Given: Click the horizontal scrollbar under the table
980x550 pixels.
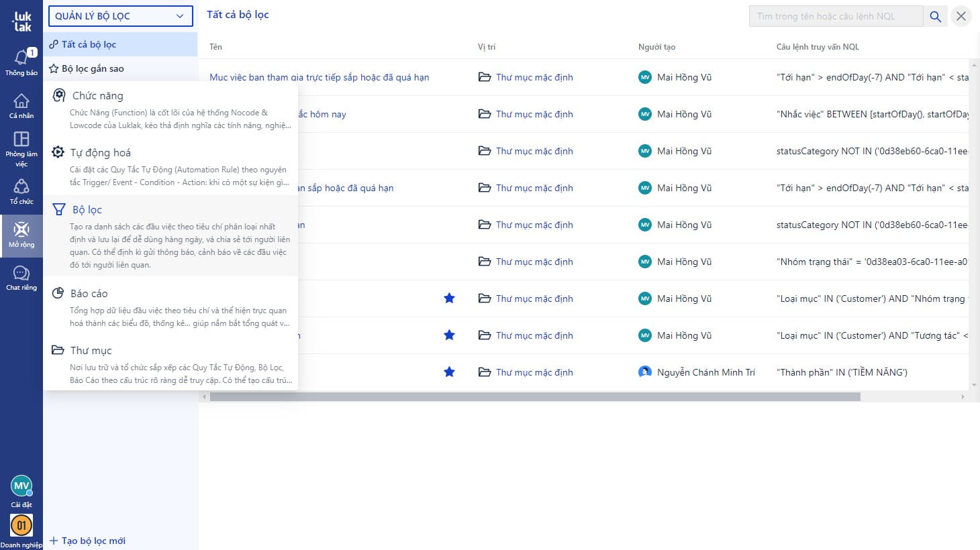Looking at the screenshot, I should click(x=534, y=397).
